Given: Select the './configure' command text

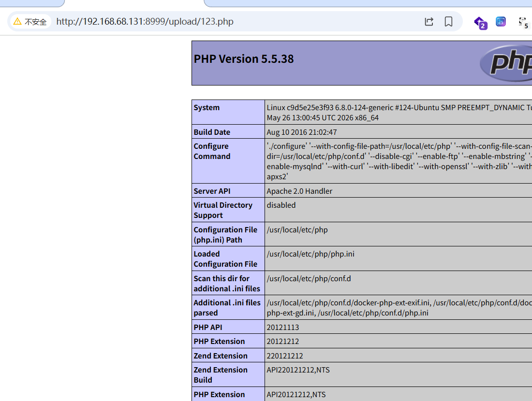Looking at the screenshot, I should [x=399, y=161].
